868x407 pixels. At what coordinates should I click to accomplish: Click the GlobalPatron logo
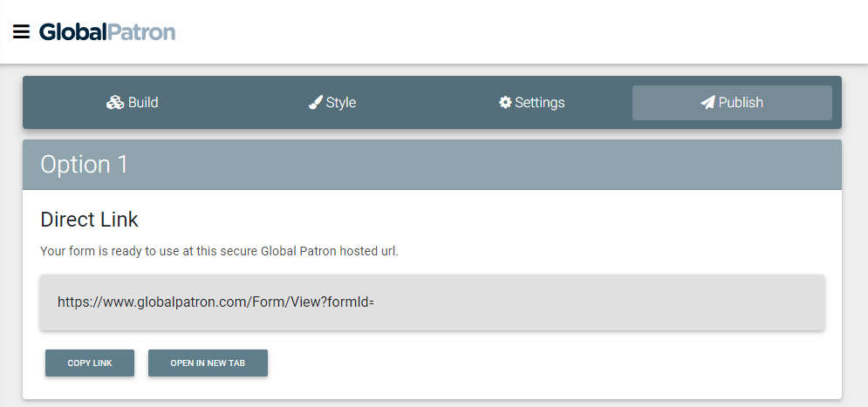107,32
